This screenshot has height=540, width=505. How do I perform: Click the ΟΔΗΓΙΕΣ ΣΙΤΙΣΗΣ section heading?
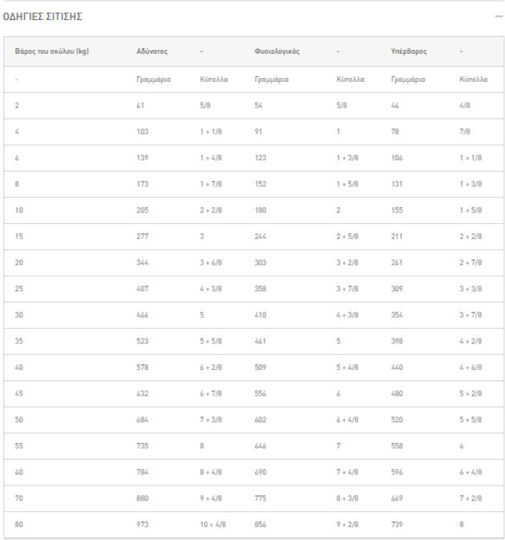[x=42, y=17]
